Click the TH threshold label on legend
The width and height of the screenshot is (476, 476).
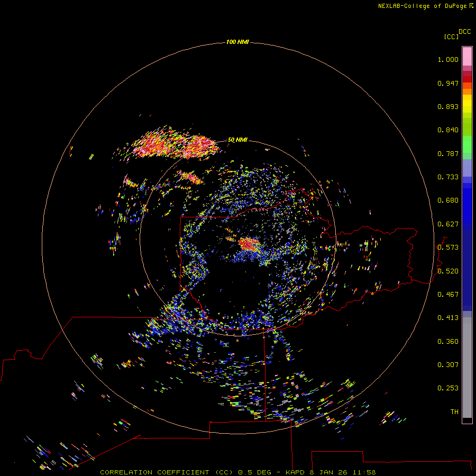[454, 412]
